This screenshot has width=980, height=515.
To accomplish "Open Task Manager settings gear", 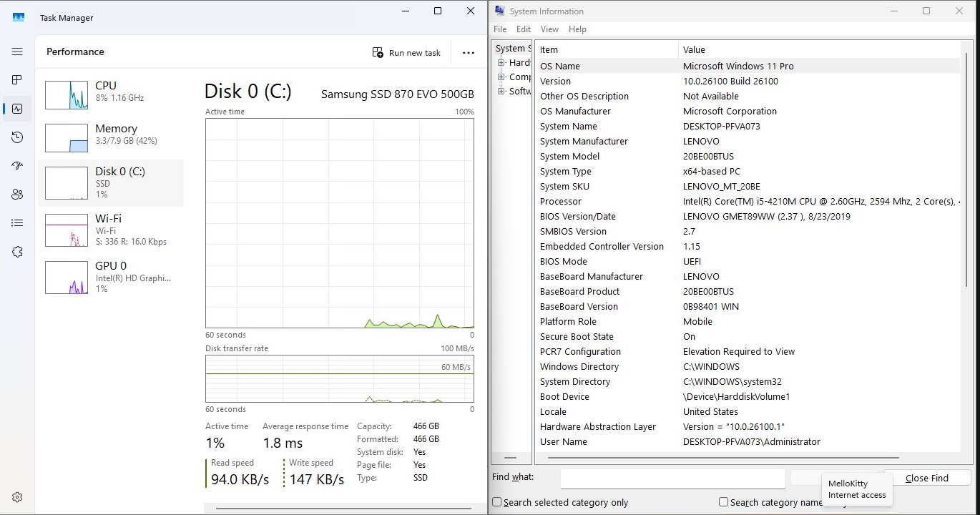I will click(17, 497).
